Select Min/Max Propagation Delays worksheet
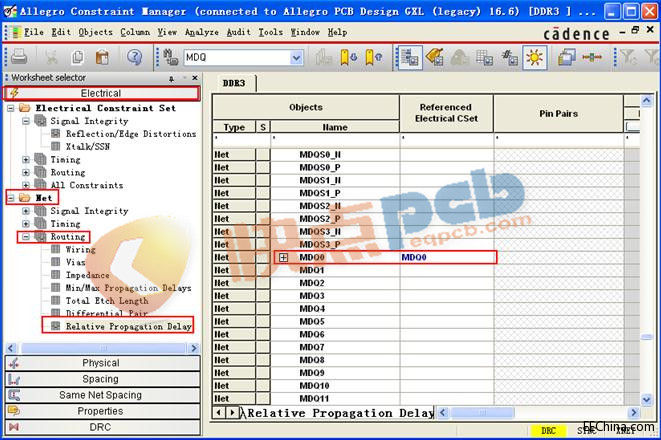The width and height of the screenshot is (661, 440). 128,288
